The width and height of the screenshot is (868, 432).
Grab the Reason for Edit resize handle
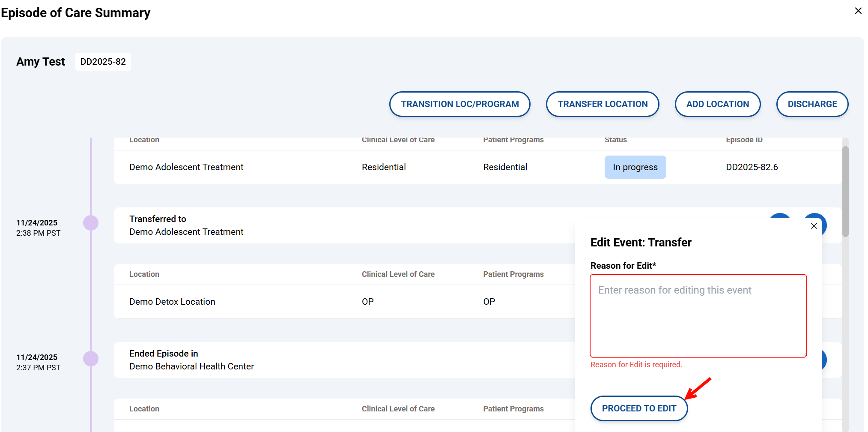(x=804, y=355)
